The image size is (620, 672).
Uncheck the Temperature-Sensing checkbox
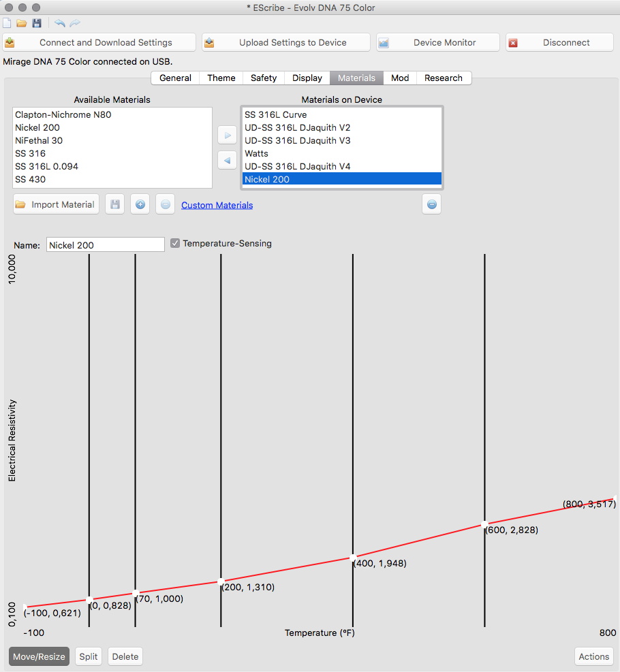point(175,243)
